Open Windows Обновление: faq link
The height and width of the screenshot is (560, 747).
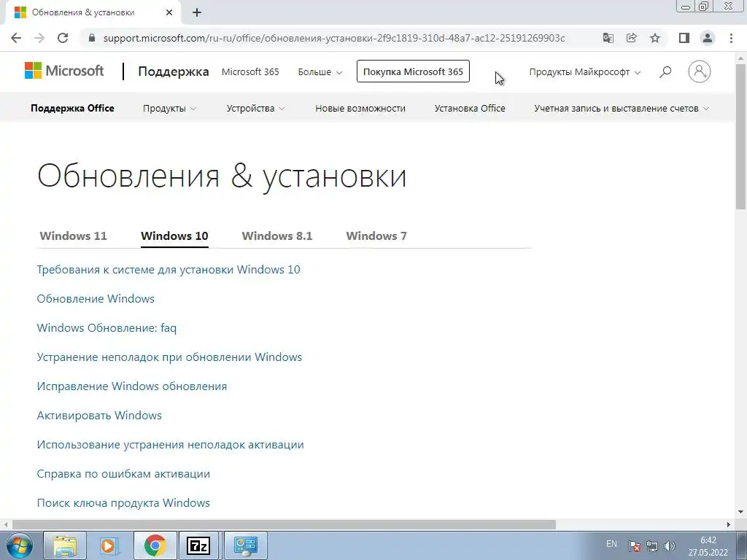(107, 328)
